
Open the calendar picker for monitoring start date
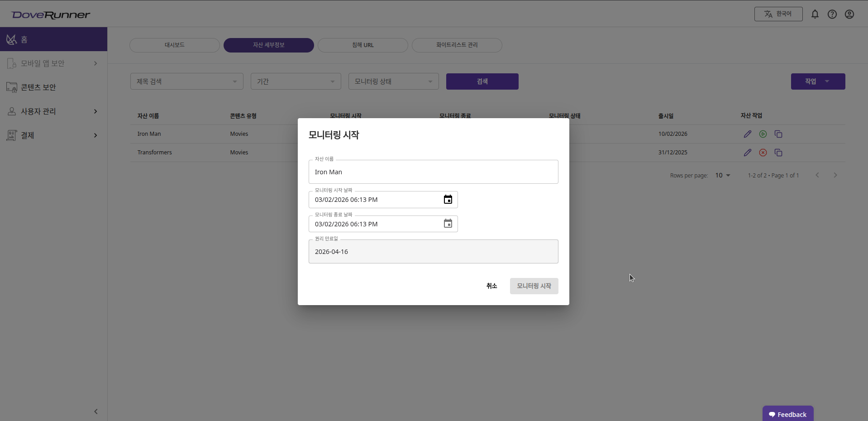pos(448,199)
